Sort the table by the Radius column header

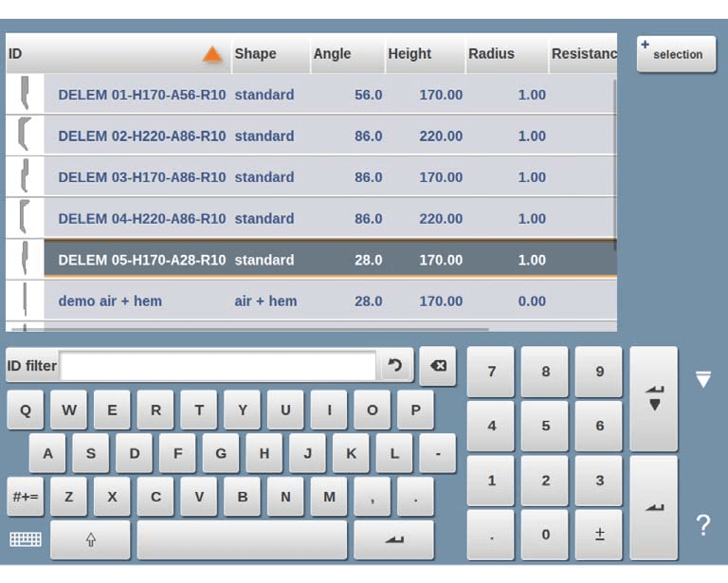pyautogui.click(x=507, y=54)
